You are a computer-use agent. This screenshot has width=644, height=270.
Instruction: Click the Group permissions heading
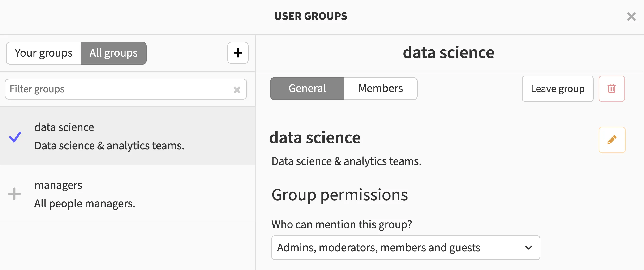[339, 195]
